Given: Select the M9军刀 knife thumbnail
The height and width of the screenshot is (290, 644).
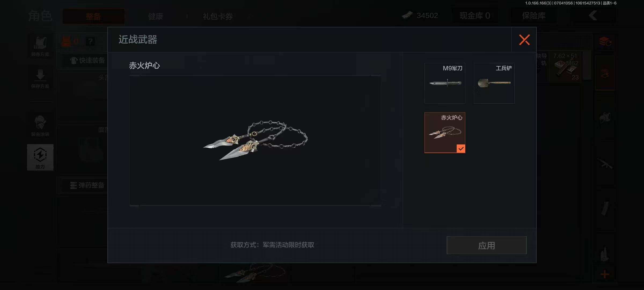Looking at the screenshot, I should coord(445,83).
